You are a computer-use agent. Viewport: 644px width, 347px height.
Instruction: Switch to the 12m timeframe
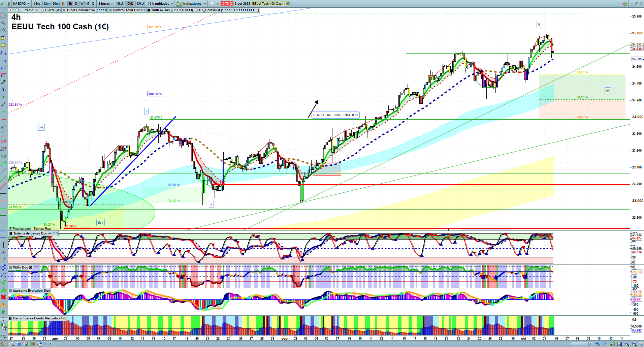click(x=46, y=4)
